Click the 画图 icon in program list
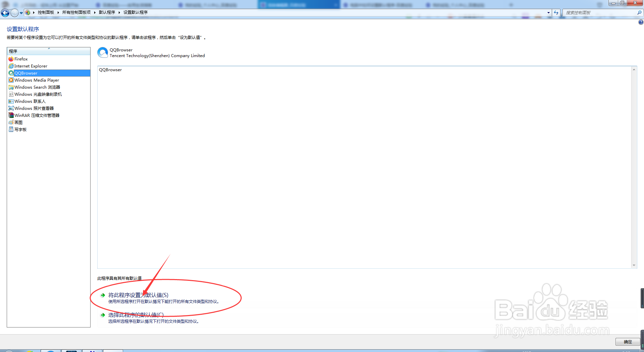 tap(11, 123)
